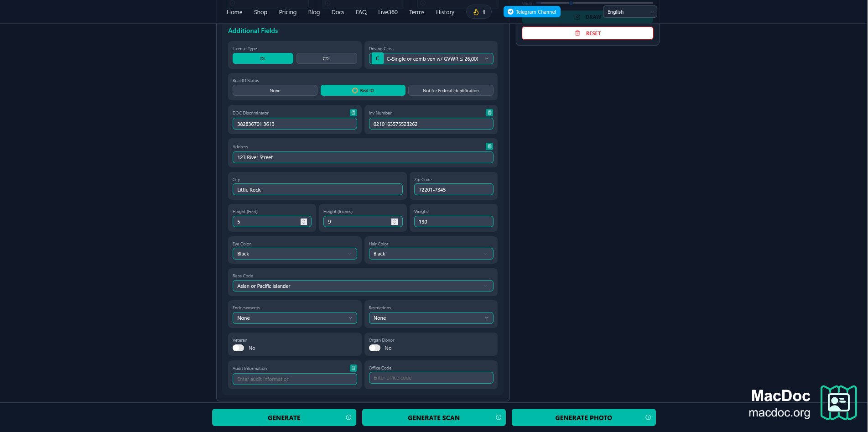Go to the History page
Image resolution: width=868 pixels, height=432 pixels.
445,12
